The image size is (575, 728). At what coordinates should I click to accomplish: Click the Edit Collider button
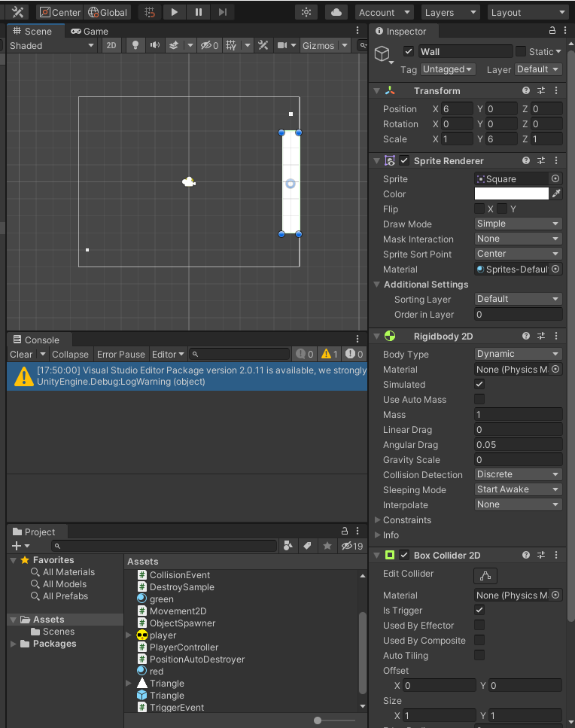tap(485, 576)
